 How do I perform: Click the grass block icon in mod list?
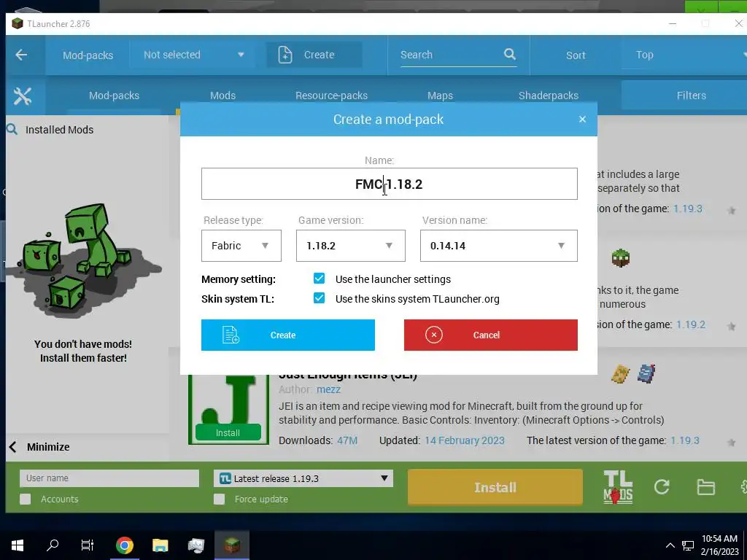pos(620,258)
